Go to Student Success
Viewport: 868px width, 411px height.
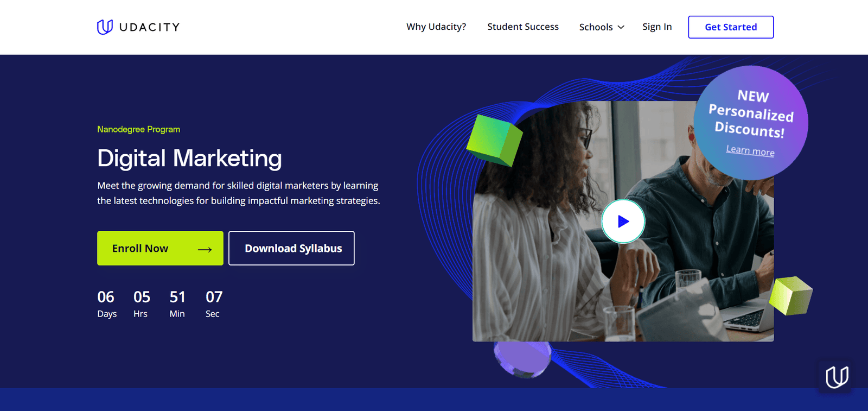click(523, 27)
